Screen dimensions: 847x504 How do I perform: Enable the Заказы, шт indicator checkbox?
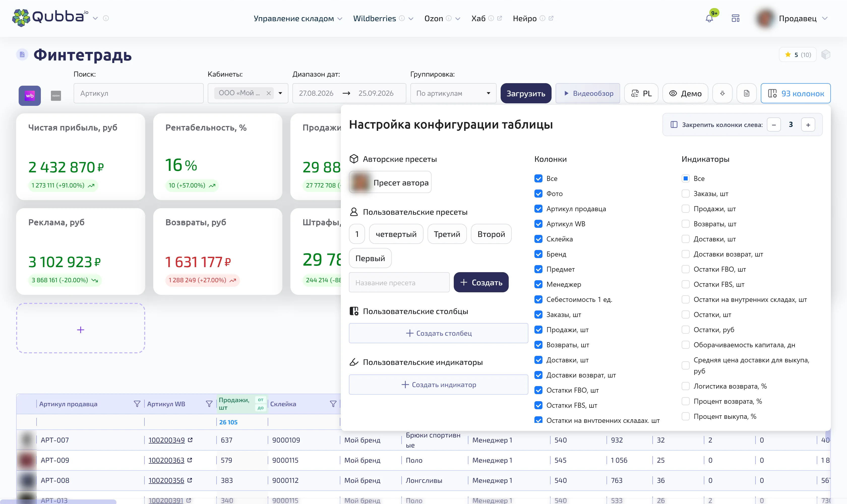pos(686,194)
